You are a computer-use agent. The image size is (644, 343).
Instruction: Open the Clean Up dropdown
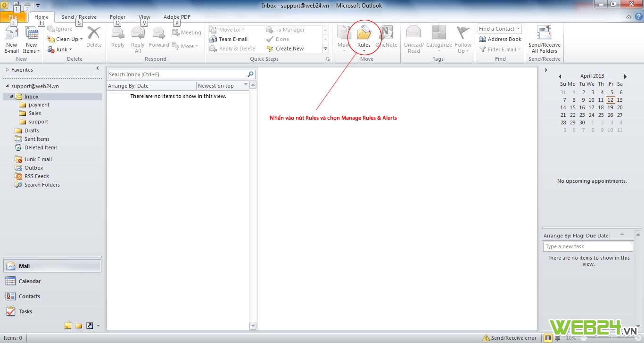(x=65, y=39)
